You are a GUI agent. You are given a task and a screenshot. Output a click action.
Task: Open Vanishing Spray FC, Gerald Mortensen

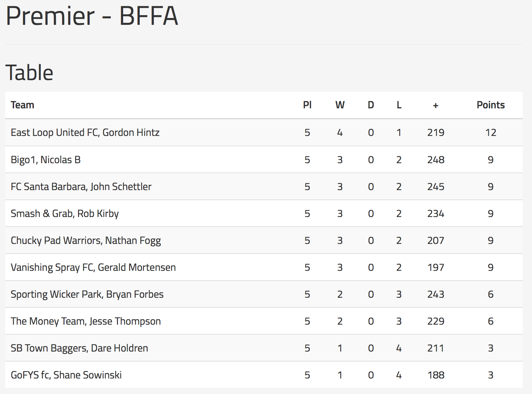[x=93, y=267]
